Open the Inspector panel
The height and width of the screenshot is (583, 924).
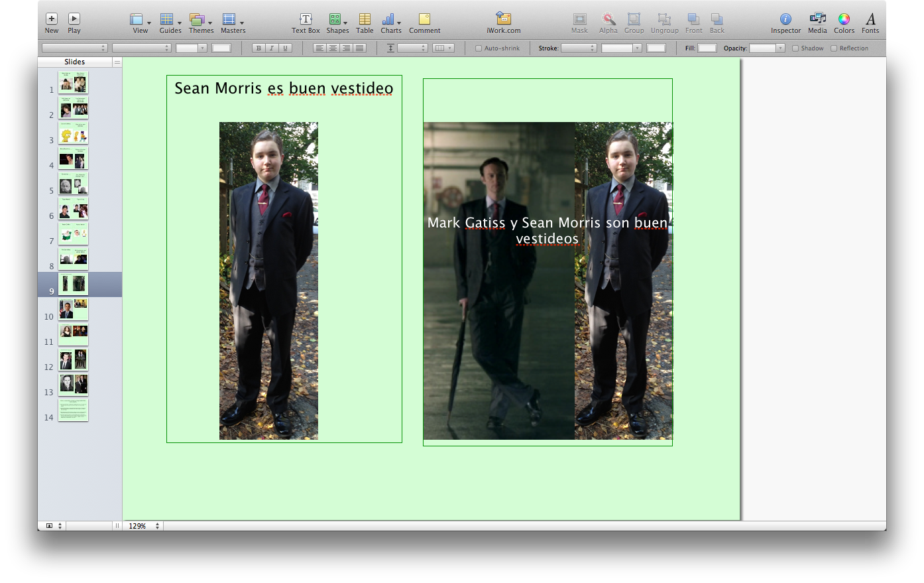point(785,19)
